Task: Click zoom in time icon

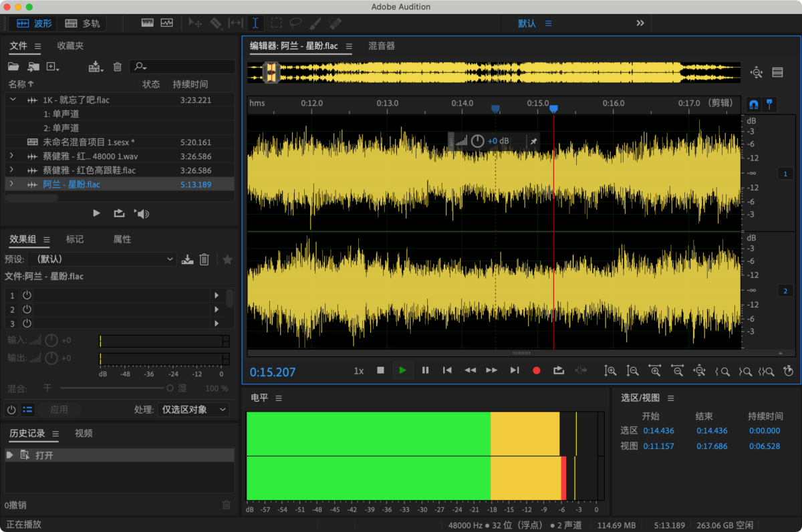Action: pyautogui.click(x=655, y=370)
